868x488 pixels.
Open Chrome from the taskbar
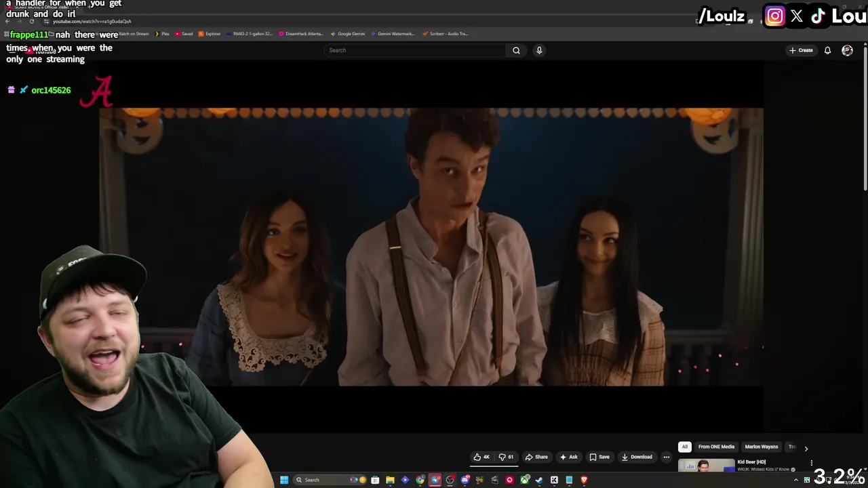(420, 480)
